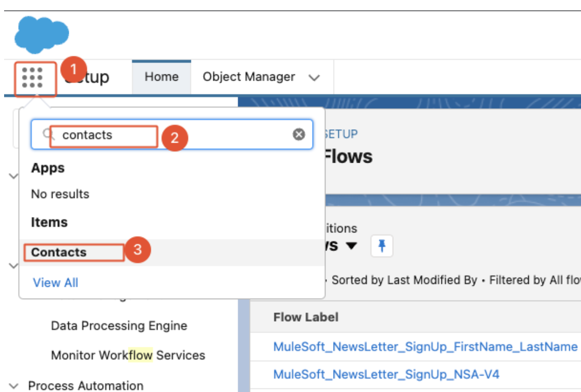This screenshot has height=392, width=581.
Task: Clear the contacts search with the X icon
Action: 299,134
